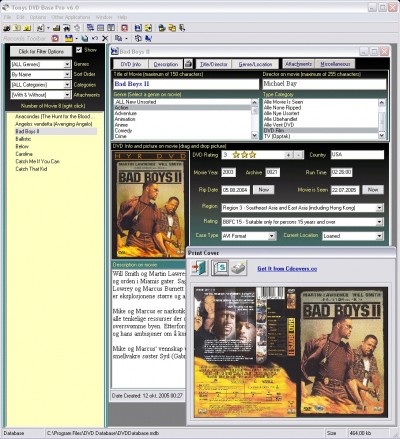Image resolution: width=400 pixels, height=439 pixels.
Task: Click the black X delete record icon
Action: [105, 38]
